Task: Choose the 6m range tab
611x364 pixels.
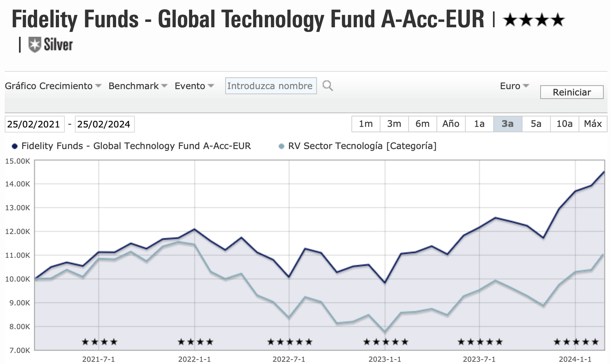Action: click(x=422, y=124)
